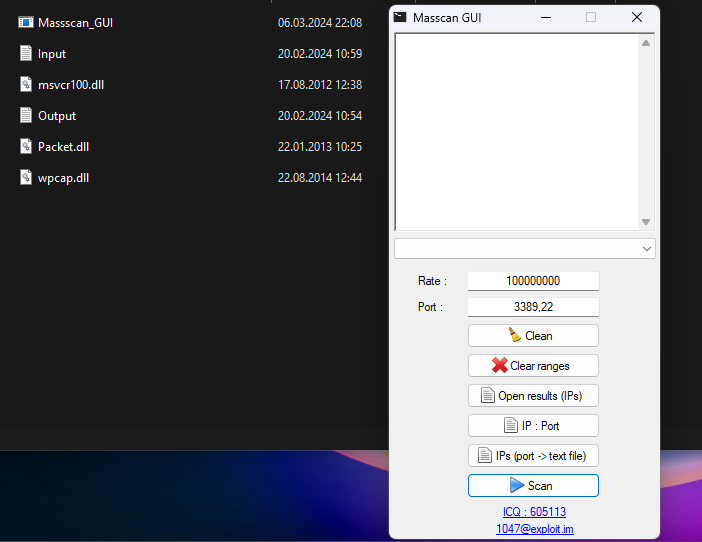Click inside the large ranges text area

517,132
